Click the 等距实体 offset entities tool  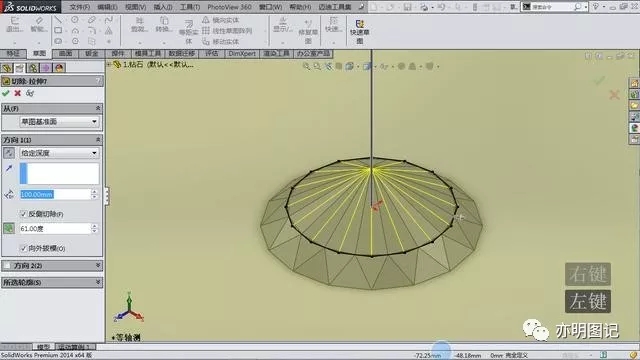189,32
